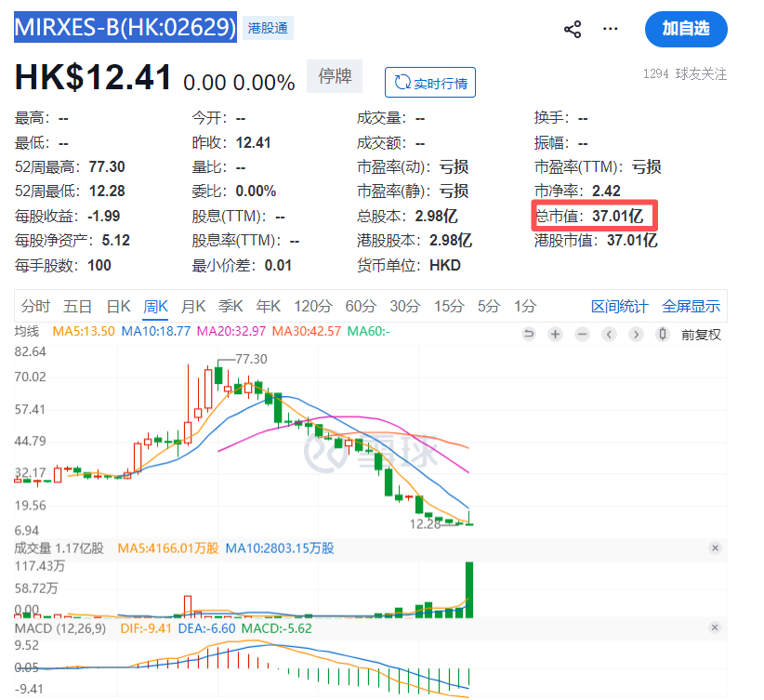Open the 区间统计 range statistics link
The image size is (764, 700).
620,306
